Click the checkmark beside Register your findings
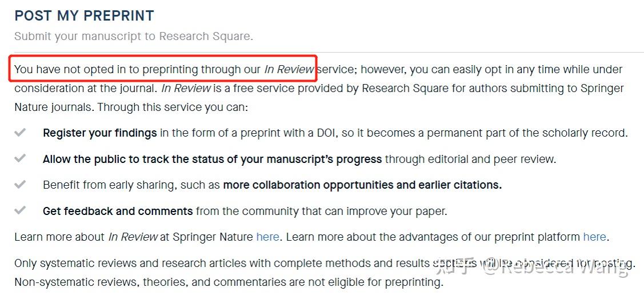Screen dimensions: 644x295 20,132
